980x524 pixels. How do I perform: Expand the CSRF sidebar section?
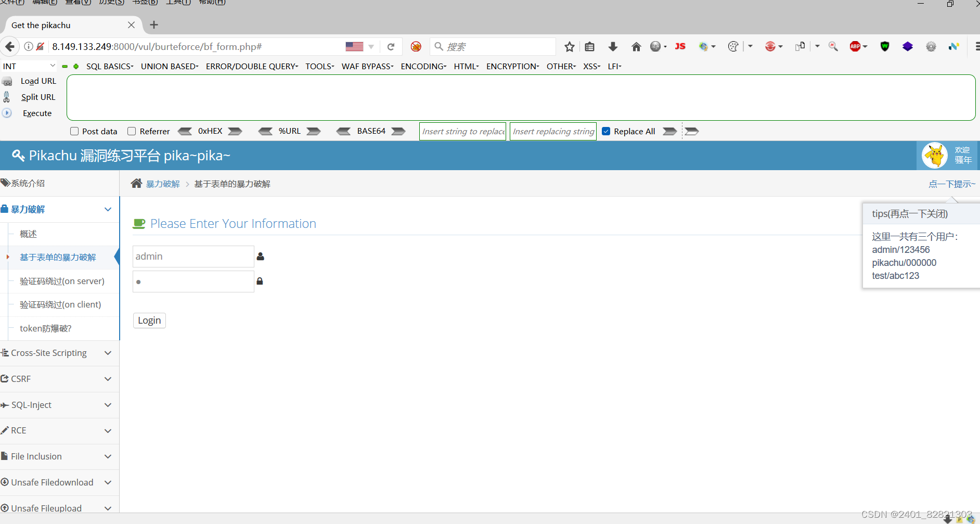[x=59, y=379]
